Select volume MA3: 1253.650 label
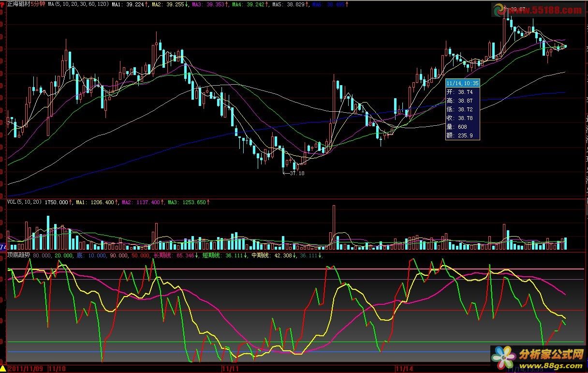Image resolution: width=588 pixels, height=373 pixels. pos(187,202)
